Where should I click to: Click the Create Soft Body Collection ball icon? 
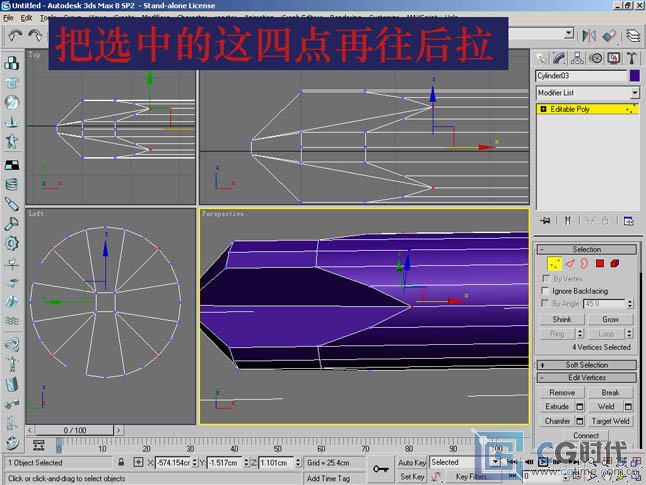click(x=12, y=102)
